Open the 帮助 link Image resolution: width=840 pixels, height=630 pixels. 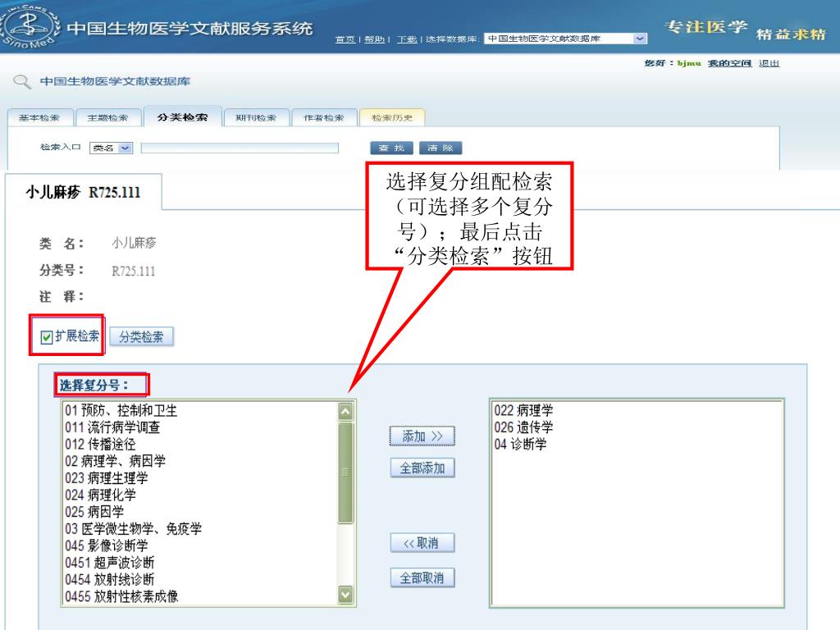(x=374, y=39)
